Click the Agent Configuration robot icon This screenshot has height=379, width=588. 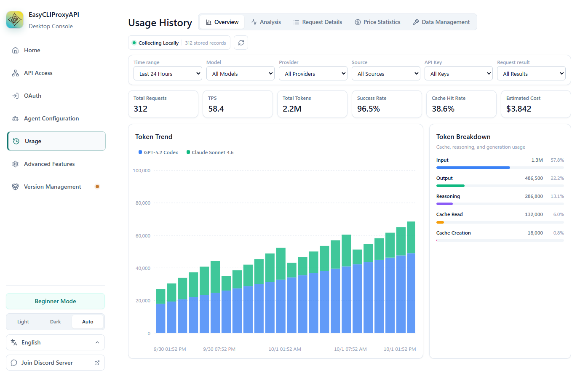(x=16, y=118)
